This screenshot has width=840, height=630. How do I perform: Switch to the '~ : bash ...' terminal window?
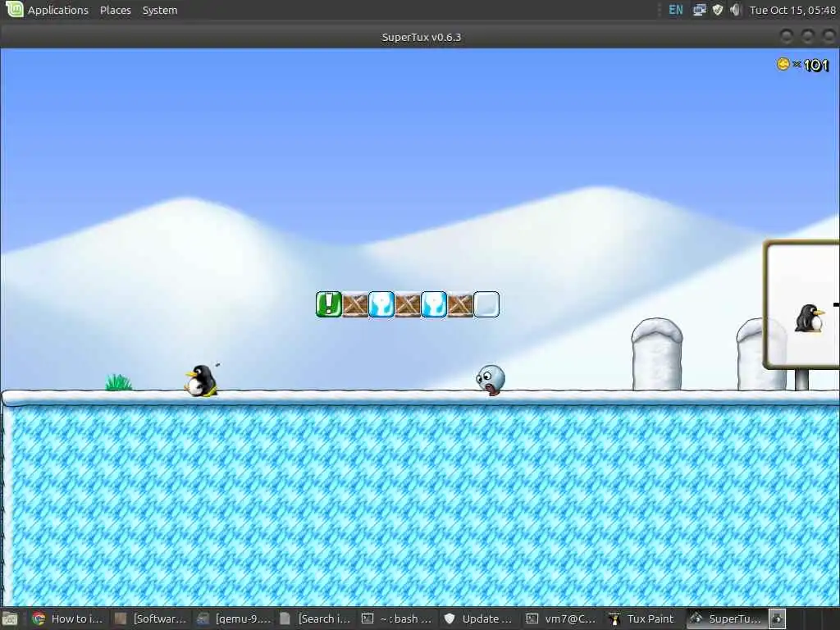click(x=398, y=619)
